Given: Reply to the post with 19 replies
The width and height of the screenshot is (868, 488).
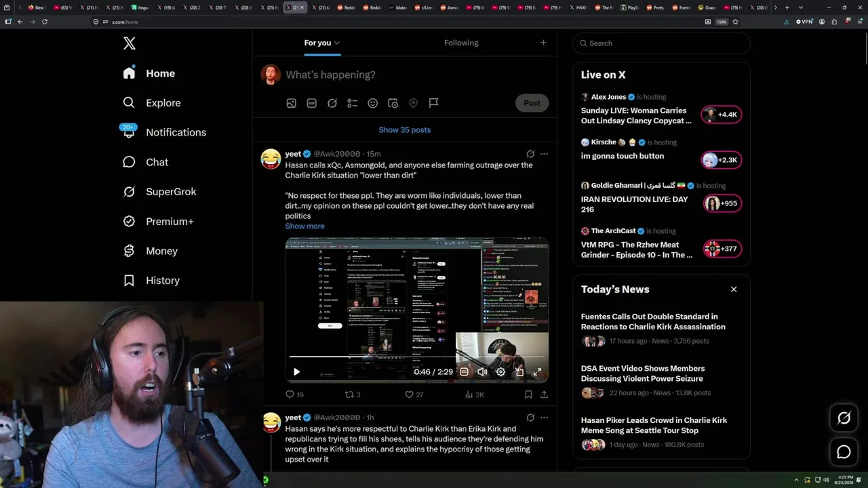Looking at the screenshot, I should click(294, 394).
